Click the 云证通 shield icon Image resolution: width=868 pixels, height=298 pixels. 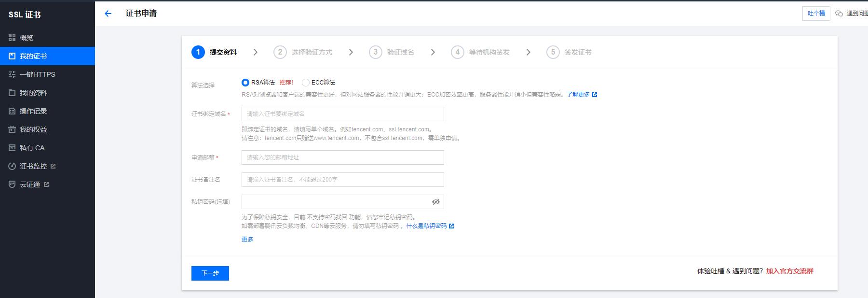[x=12, y=184]
